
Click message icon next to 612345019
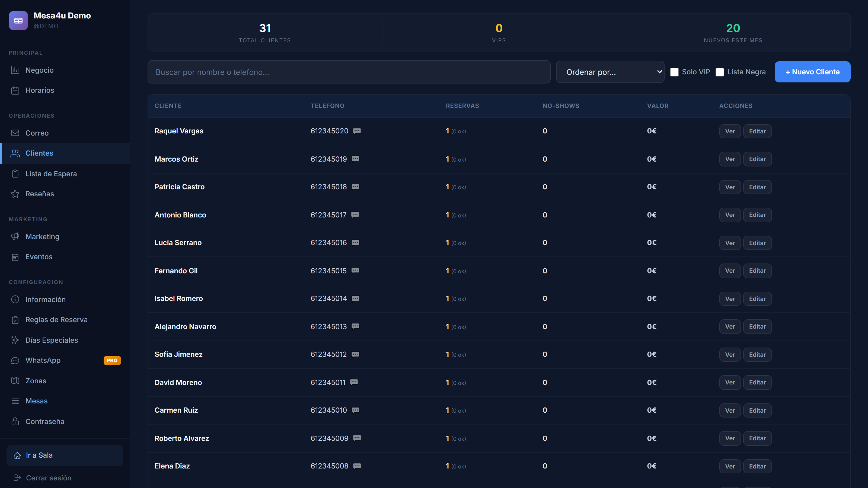[x=356, y=159]
